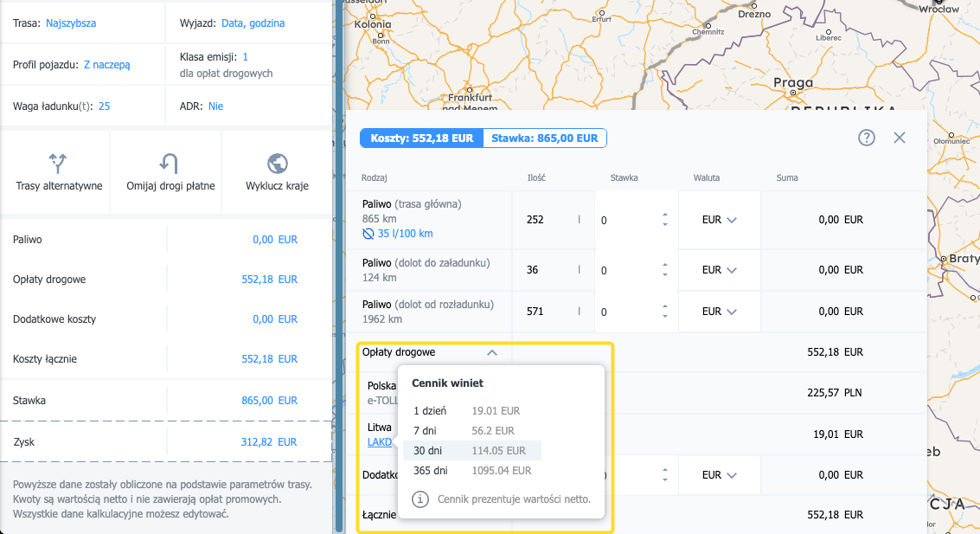Change vehicle profile Z naczepą
The image size is (980, 534).
point(107,64)
